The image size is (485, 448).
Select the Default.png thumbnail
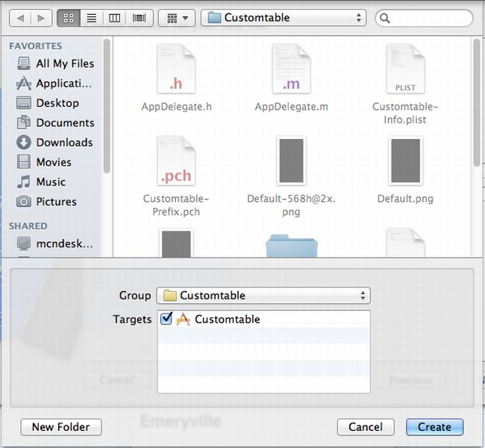click(405, 161)
